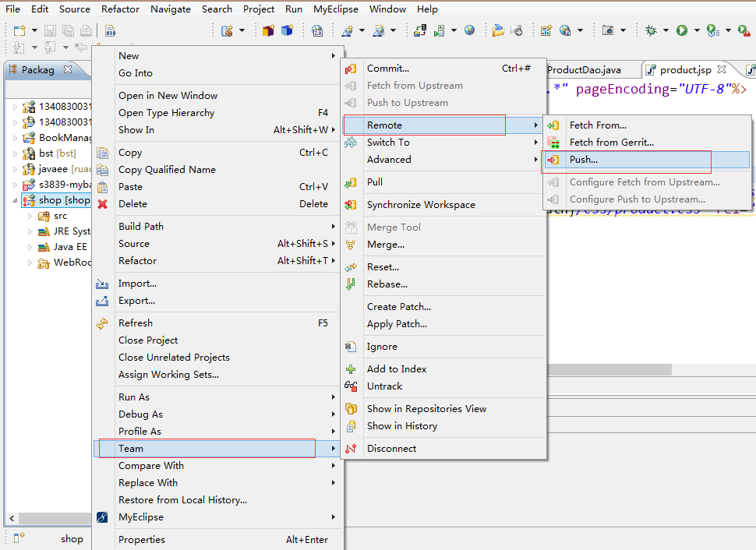This screenshot has height=550, width=756.
Task: Click the Synchronize Workspace icon
Action: point(351,205)
